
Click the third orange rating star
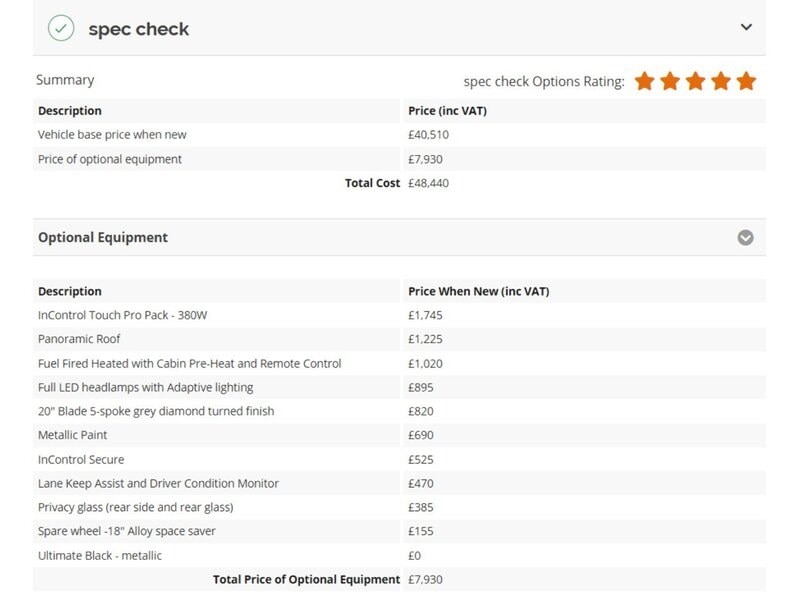tap(695, 81)
